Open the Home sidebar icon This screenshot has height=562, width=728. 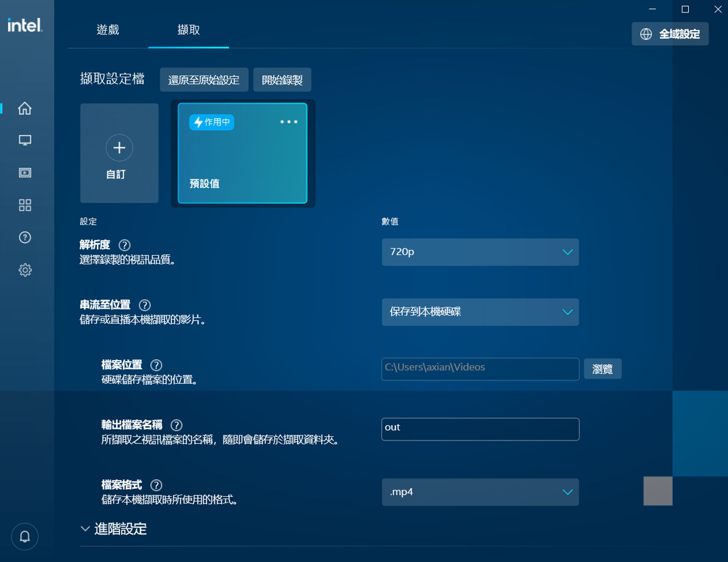[x=24, y=108]
